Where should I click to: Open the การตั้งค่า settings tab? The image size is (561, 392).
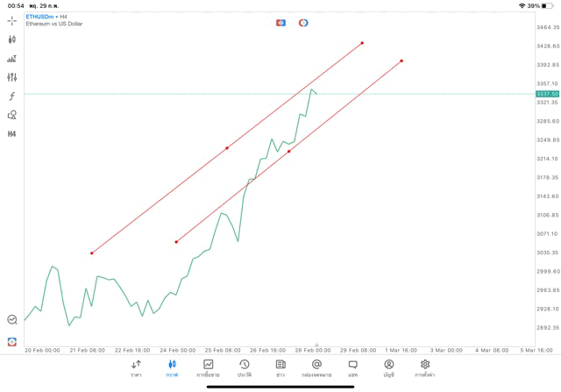click(425, 367)
